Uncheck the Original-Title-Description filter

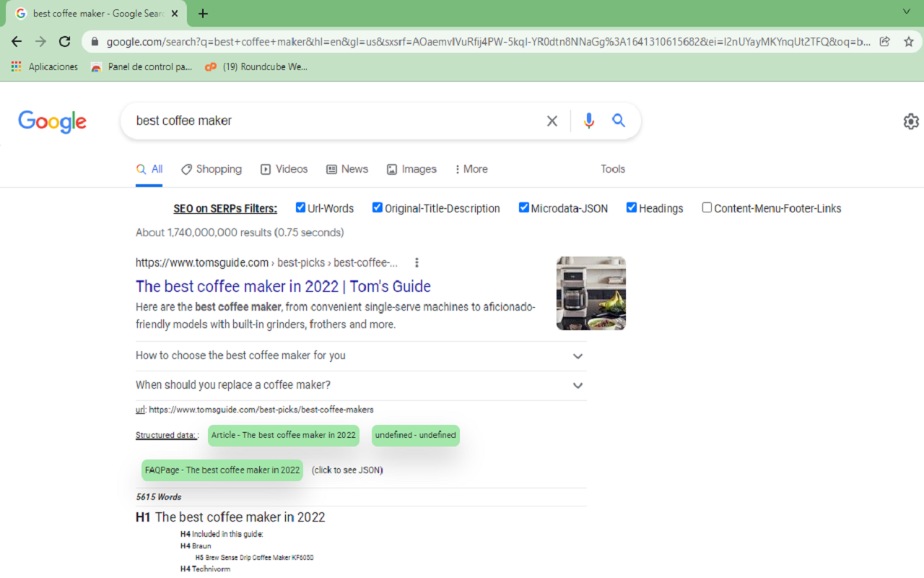pos(377,207)
